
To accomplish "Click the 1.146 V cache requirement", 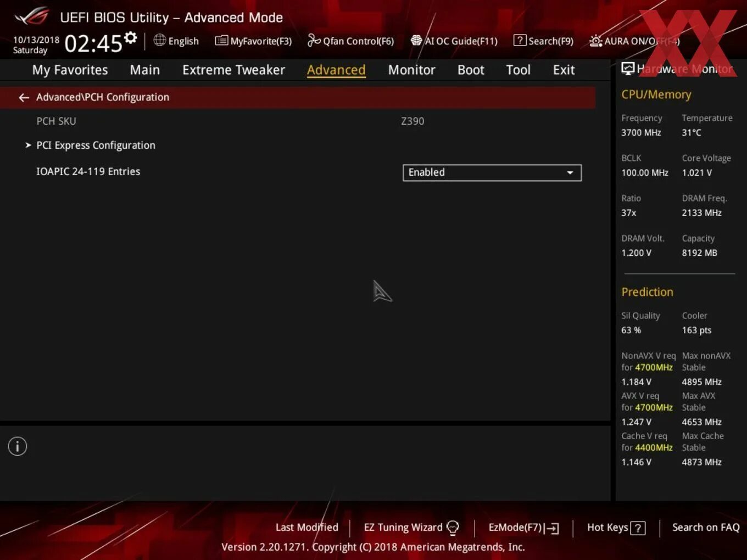I will coord(636,462).
